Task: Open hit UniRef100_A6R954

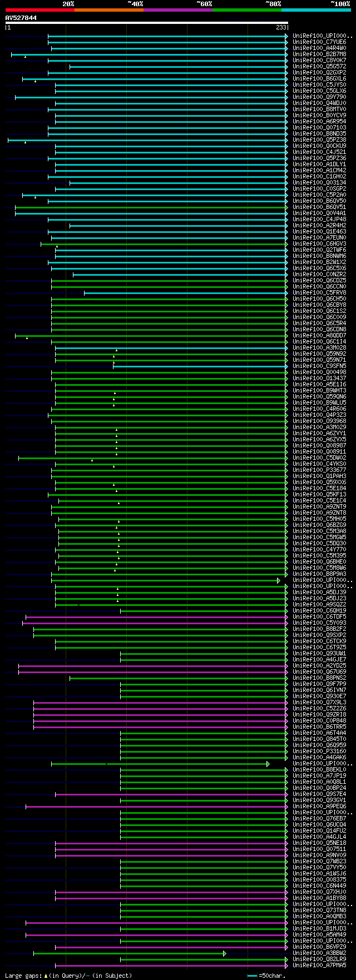Action: 319,122
